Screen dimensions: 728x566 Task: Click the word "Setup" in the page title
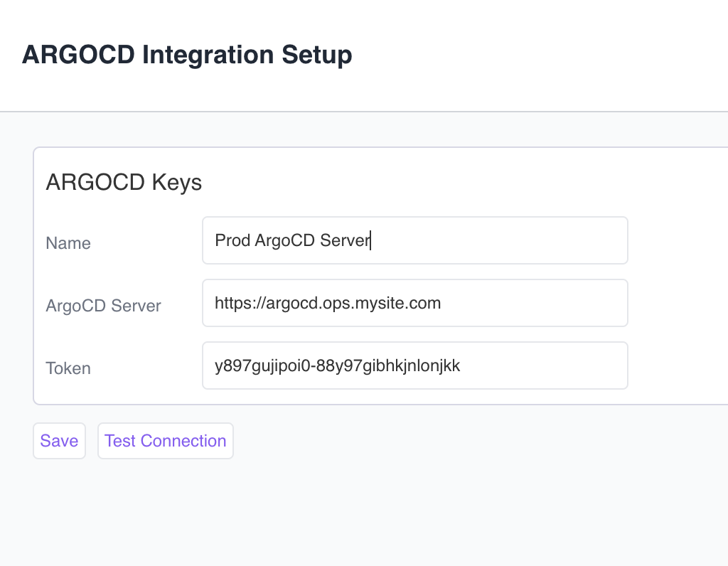tap(317, 55)
